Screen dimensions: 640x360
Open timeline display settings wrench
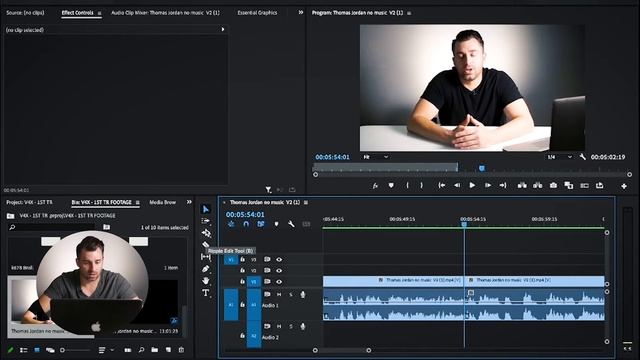point(291,224)
